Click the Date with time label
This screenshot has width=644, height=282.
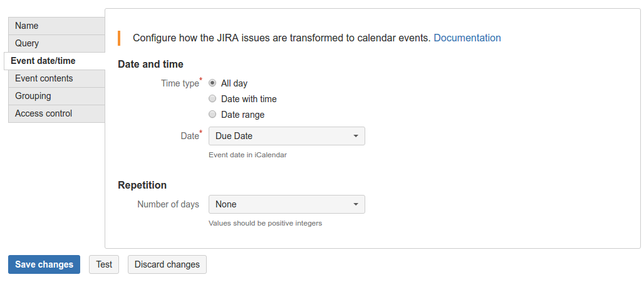249,99
